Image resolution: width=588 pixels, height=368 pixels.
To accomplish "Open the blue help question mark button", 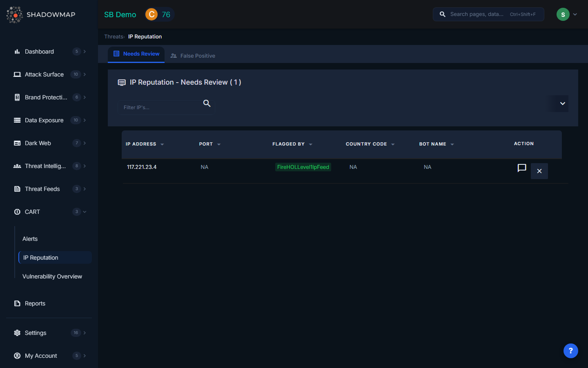I will (x=570, y=350).
